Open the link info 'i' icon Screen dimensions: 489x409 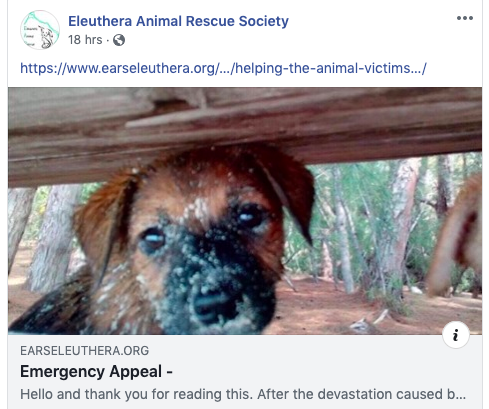[456, 335]
